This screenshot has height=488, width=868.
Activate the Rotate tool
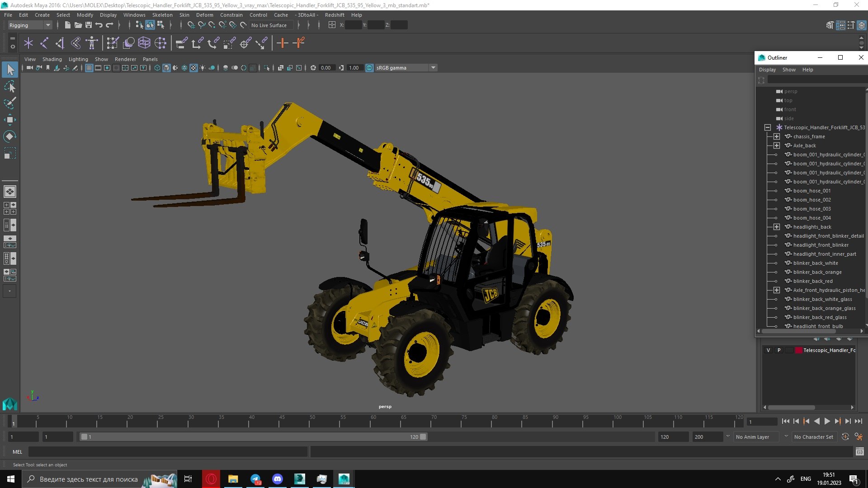(x=10, y=136)
